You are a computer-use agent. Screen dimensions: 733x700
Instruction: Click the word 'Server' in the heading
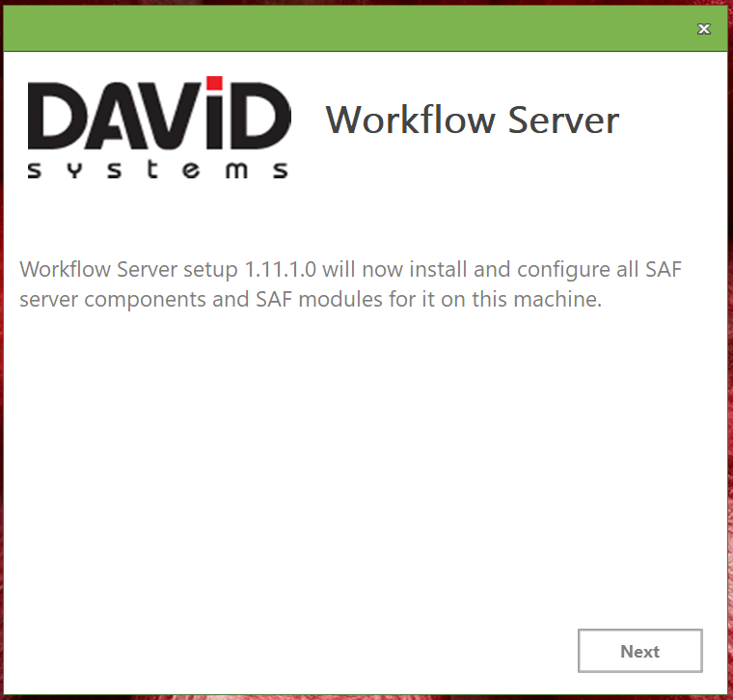[x=563, y=120]
